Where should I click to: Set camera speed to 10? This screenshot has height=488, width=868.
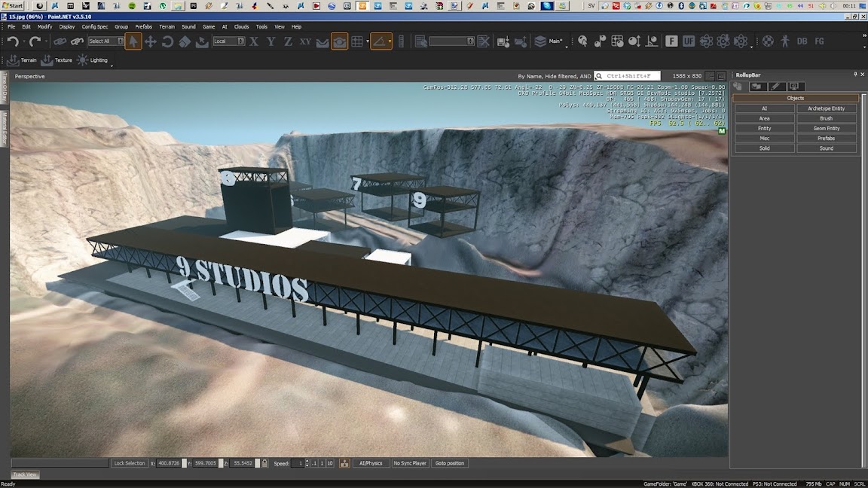330,463
